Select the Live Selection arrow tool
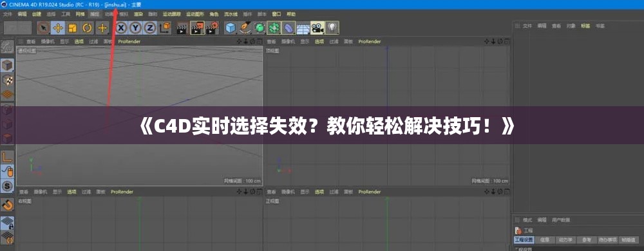Image resolution: width=644 pixels, height=251 pixels. (x=43, y=28)
